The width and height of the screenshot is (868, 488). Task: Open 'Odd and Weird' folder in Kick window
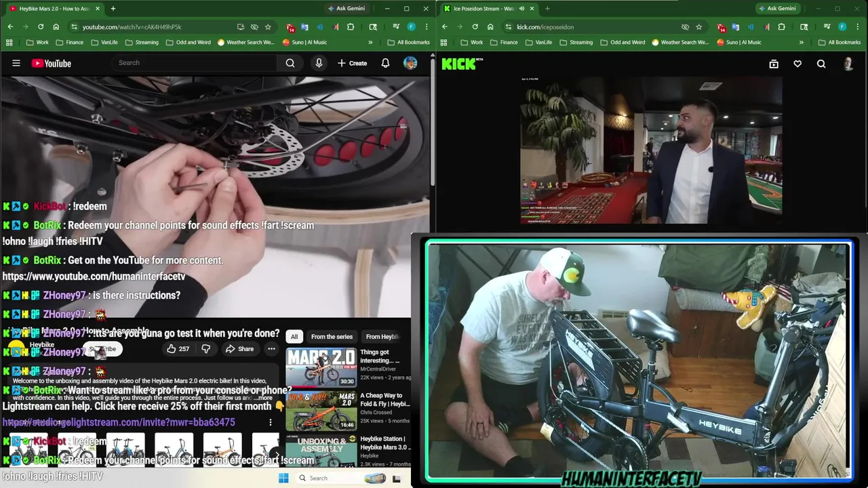coord(622,42)
